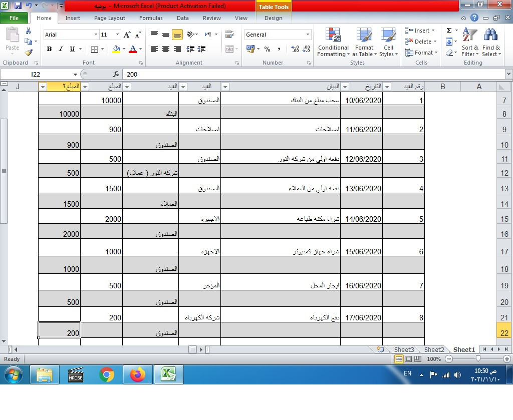Click Format cells button
Viewport: 513px width, 420px height.
point(421,53)
